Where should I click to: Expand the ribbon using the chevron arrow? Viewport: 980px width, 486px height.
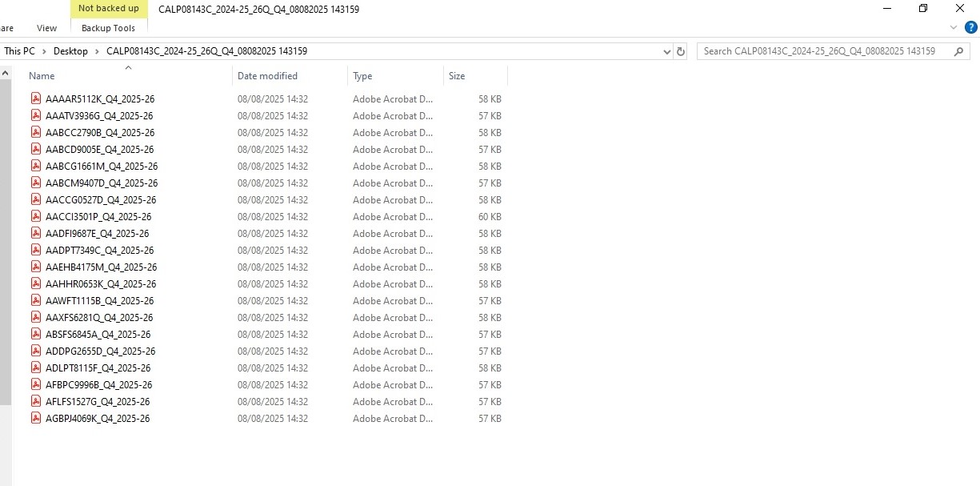953,27
